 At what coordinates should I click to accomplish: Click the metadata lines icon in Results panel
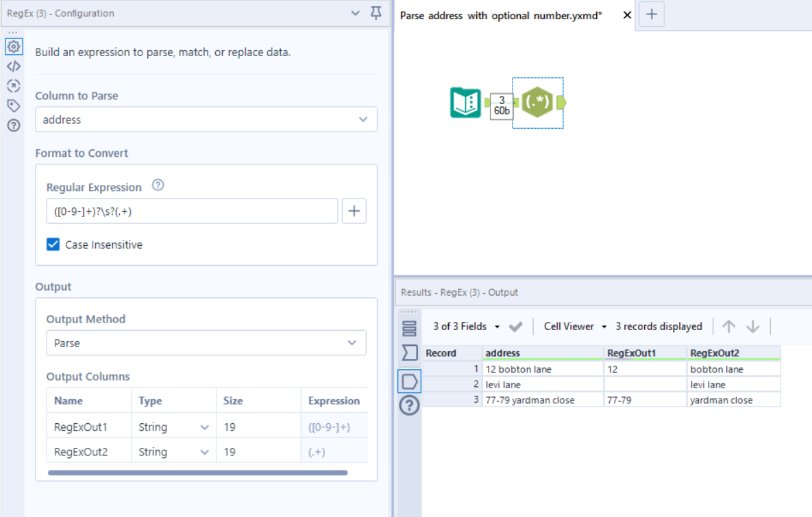tap(408, 327)
